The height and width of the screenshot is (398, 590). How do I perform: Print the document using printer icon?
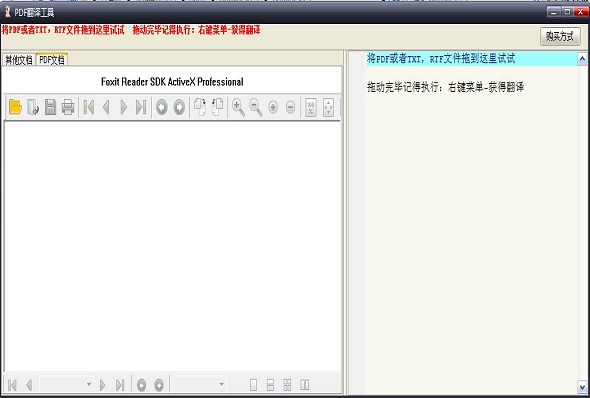click(68, 107)
